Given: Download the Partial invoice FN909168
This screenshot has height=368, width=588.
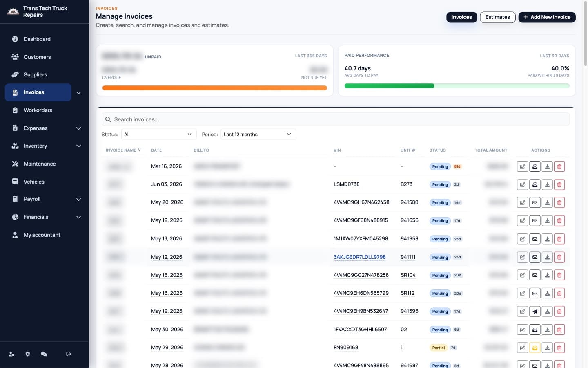Looking at the screenshot, I should pos(547,348).
